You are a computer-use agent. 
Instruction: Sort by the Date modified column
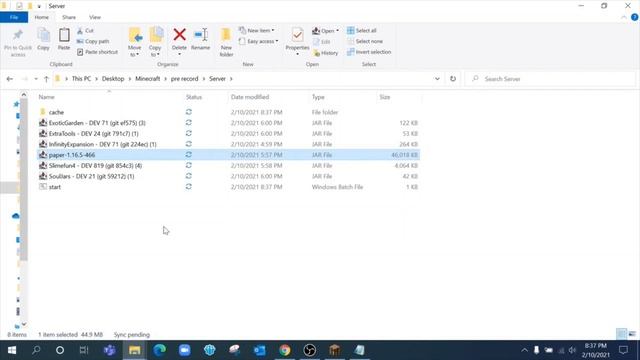[x=250, y=97]
